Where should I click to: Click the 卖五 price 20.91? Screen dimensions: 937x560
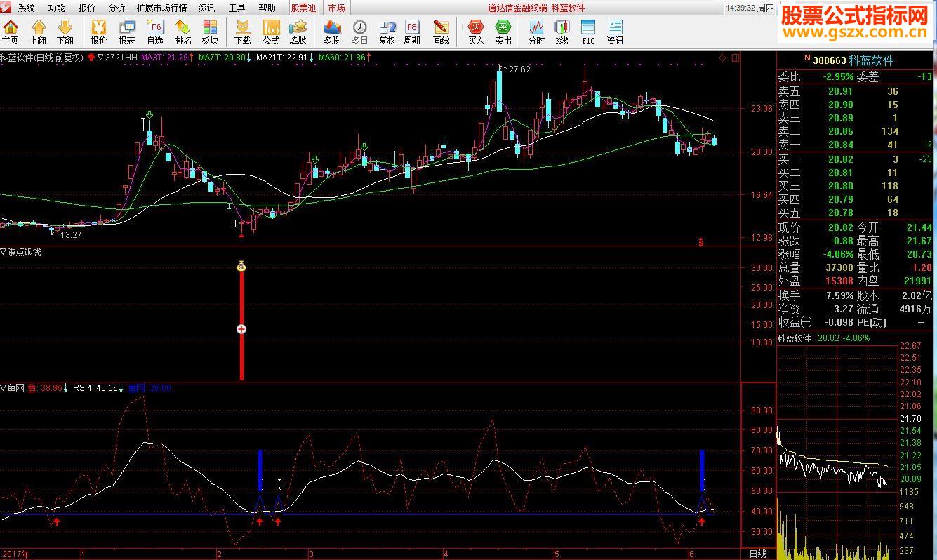pos(840,91)
